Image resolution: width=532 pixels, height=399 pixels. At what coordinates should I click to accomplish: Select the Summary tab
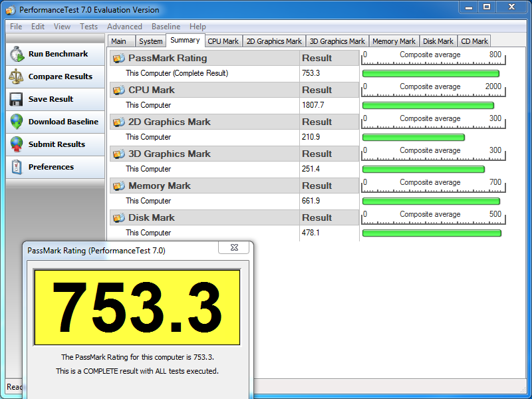click(185, 40)
